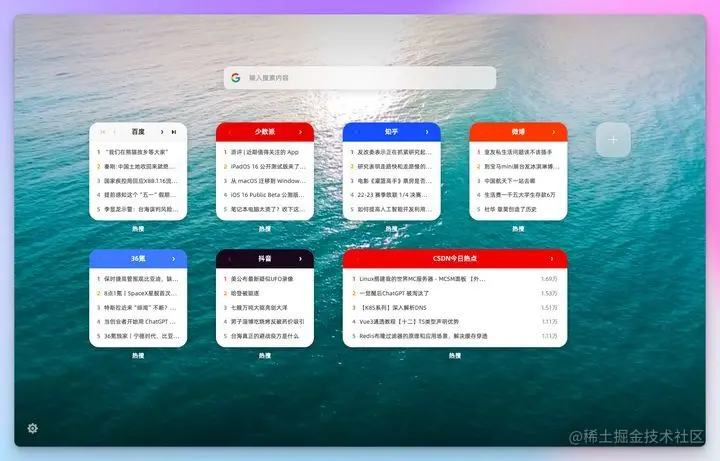Focus the search input field

360,78
